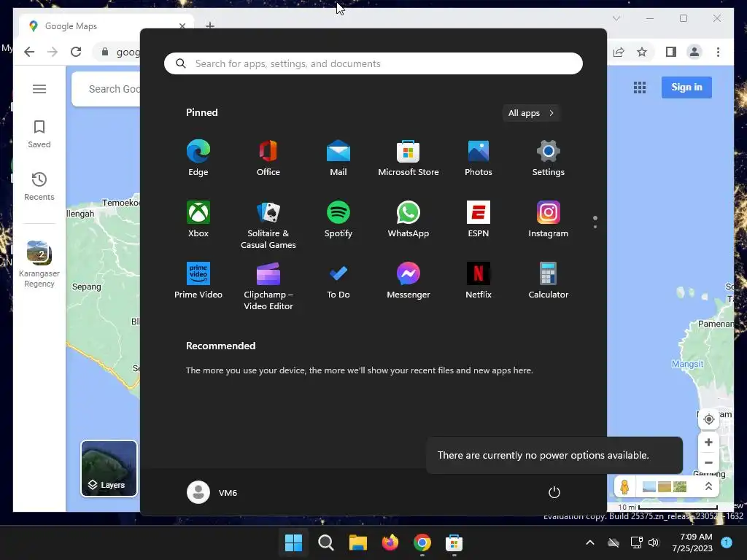Select Street View pegman
The image size is (747, 560).
coord(624,486)
